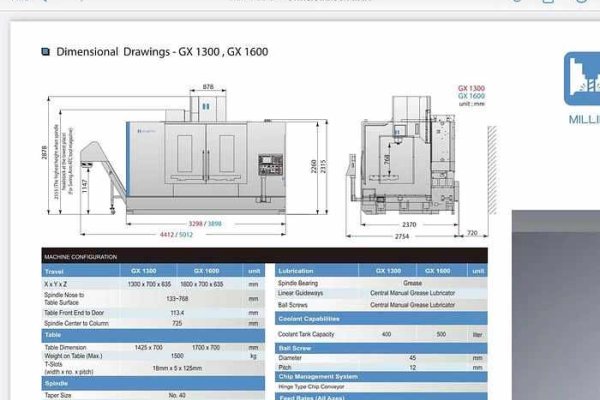Screen dimensions: 600x400
Task: Select the 768 dimension inside side view
Action: click(387, 159)
